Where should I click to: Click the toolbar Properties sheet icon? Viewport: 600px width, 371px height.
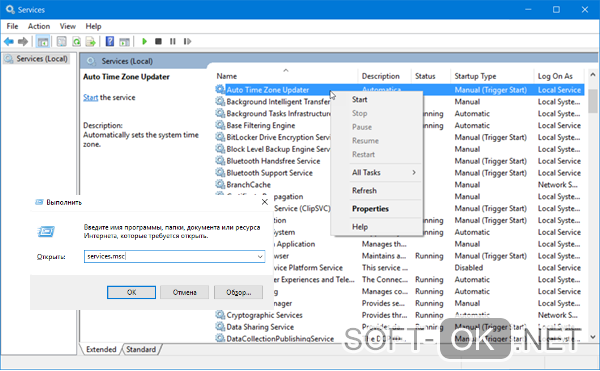[x=61, y=41]
